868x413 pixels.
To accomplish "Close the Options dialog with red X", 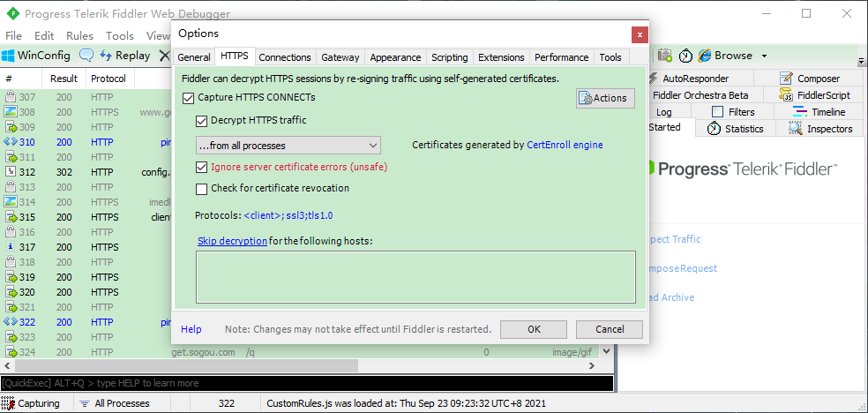I will [x=640, y=34].
